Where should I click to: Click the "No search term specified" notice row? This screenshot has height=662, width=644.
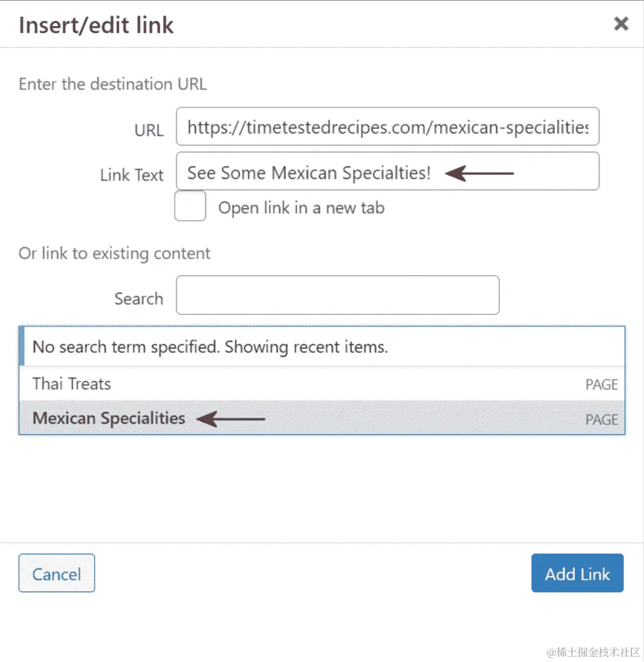click(x=210, y=347)
